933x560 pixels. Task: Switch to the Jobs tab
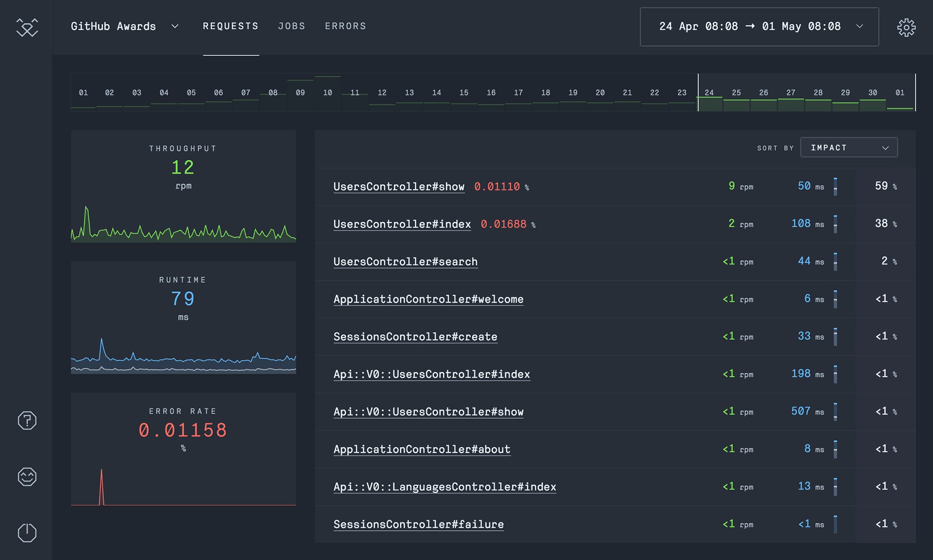(x=292, y=26)
